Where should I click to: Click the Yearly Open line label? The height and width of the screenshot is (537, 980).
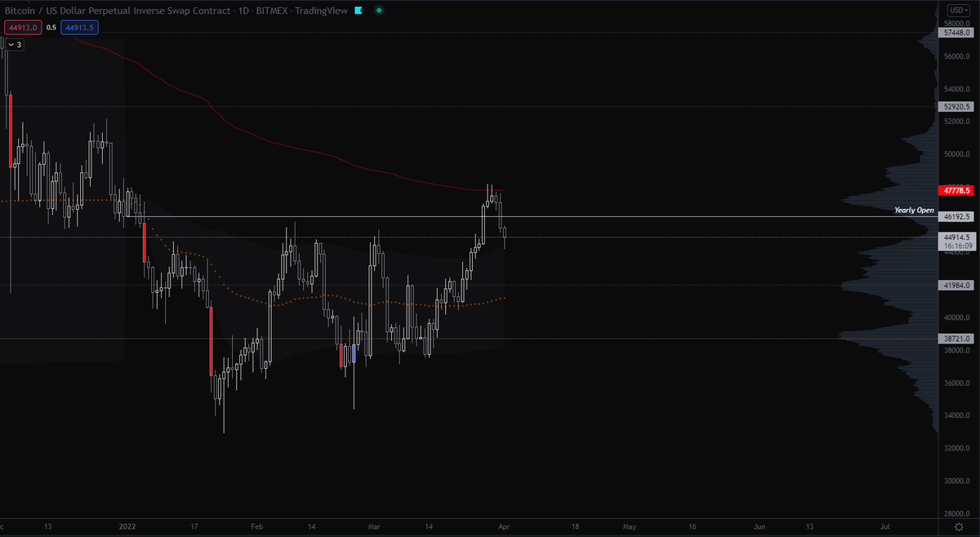coord(914,210)
